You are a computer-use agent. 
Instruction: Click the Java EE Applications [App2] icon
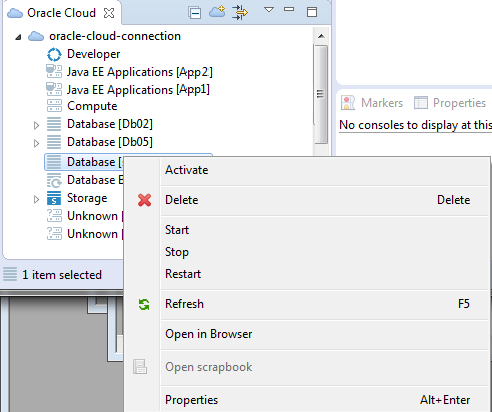point(54,72)
